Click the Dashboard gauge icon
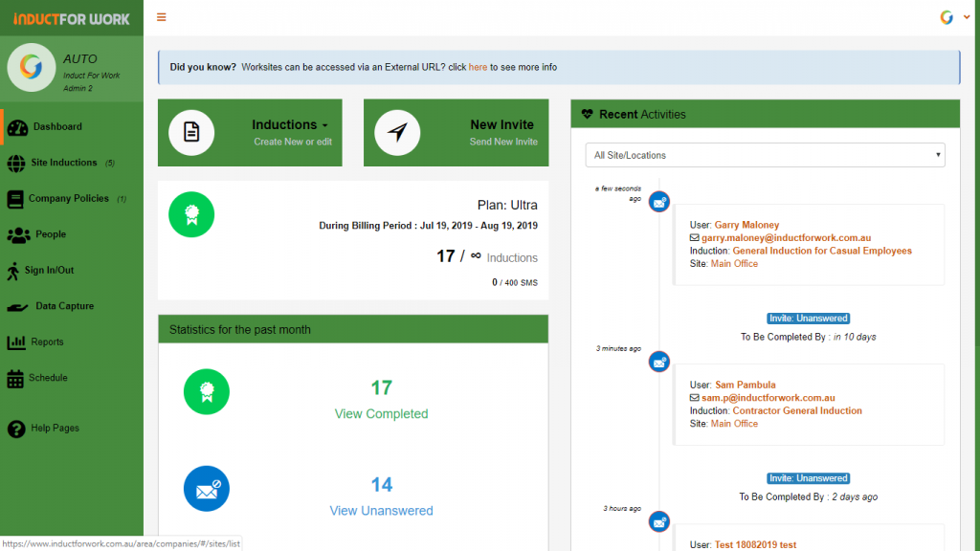980x551 pixels. click(x=17, y=127)
